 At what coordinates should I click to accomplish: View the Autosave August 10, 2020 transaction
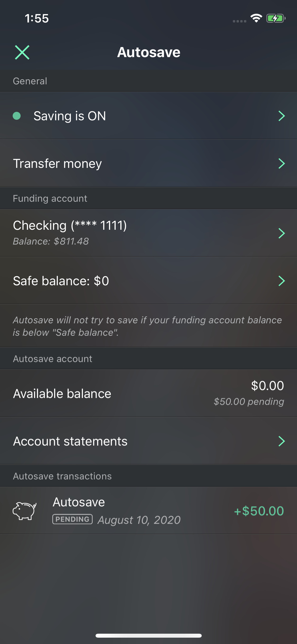coord(116,510)
